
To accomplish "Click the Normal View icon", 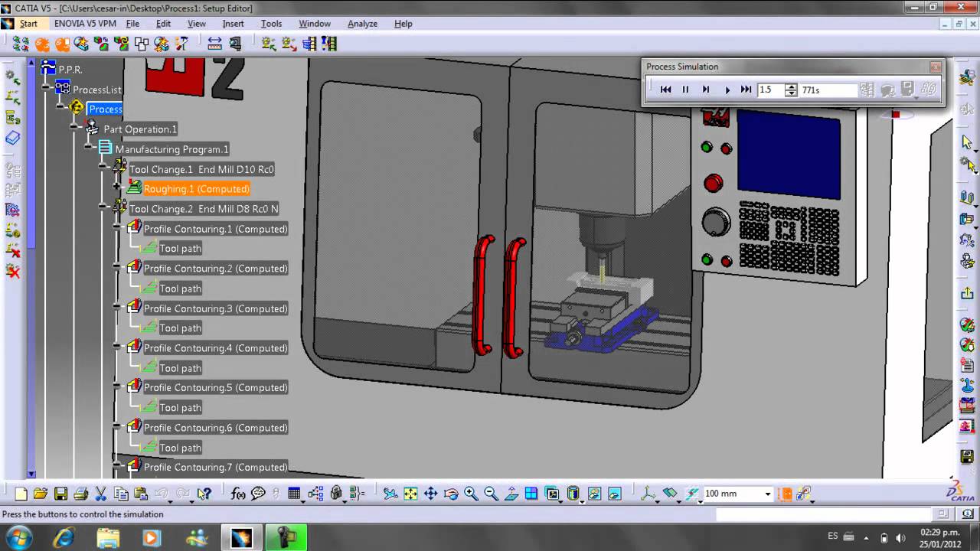I will (x=511, y=494).
